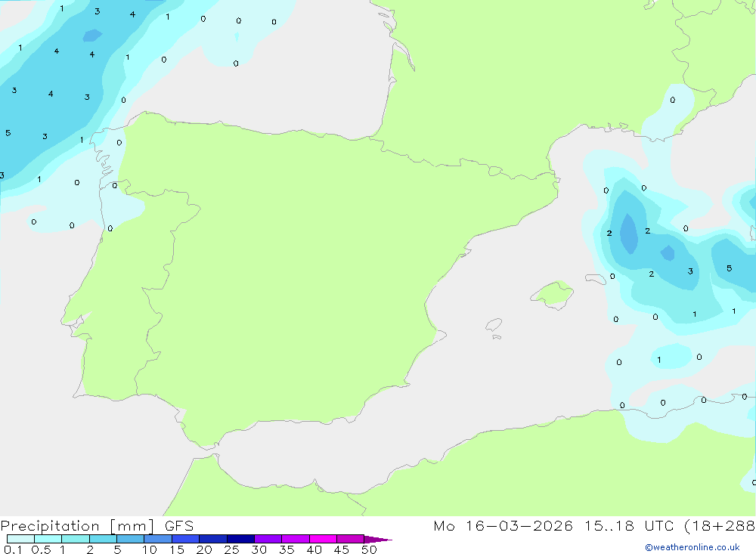Click the 20–25 mm dark blue swatch
The image size is (756, 554).
[212, 539]
